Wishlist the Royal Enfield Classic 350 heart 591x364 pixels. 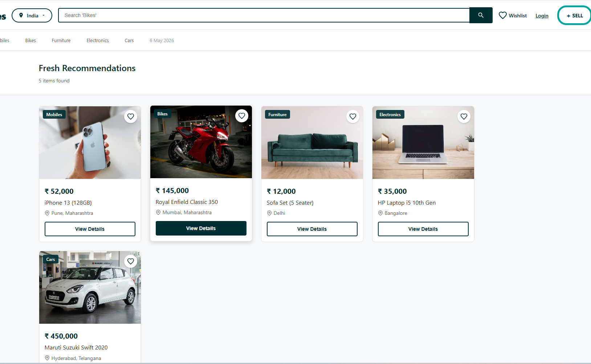coord(242,116)
